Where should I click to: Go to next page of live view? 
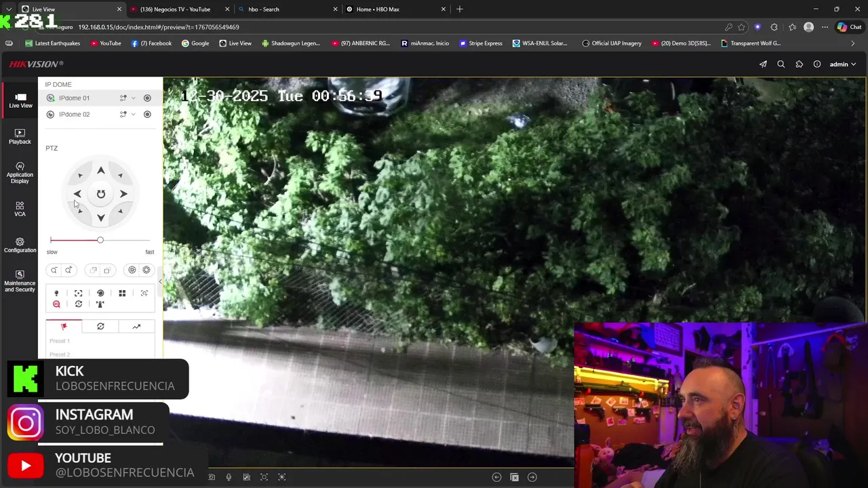tap(532, 477)
